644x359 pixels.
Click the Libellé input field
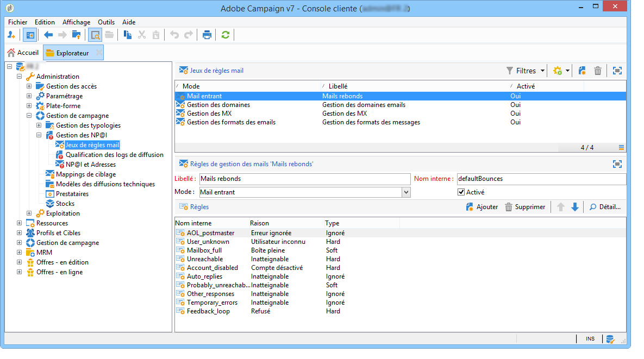point(304,179)
